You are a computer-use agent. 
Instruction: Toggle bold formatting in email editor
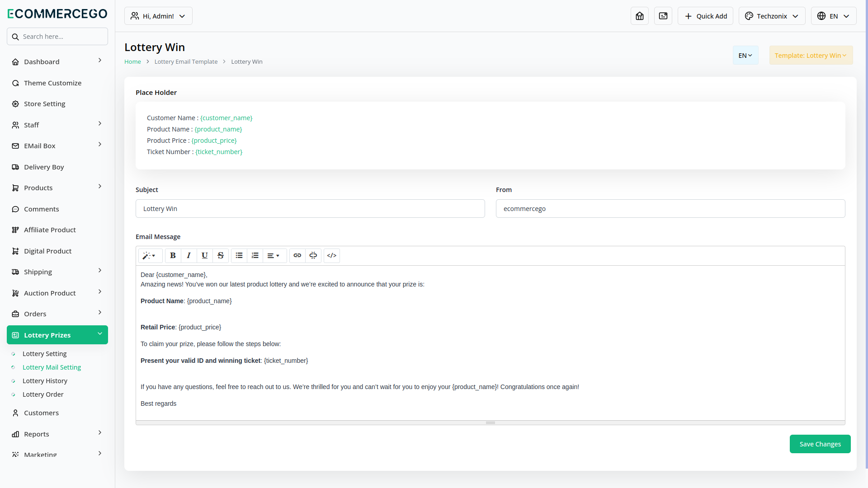[173, 256]
